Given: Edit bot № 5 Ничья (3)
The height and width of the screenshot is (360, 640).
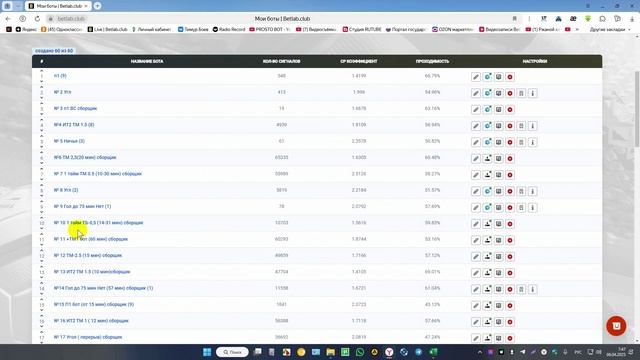Looking at the screenshot, I should (x=476, y=142).
